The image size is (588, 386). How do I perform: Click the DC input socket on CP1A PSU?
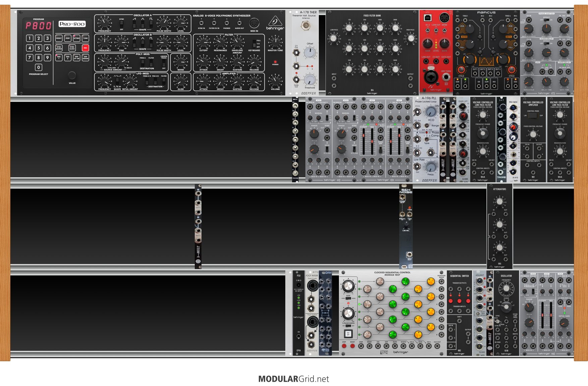(x=298, y=285)
